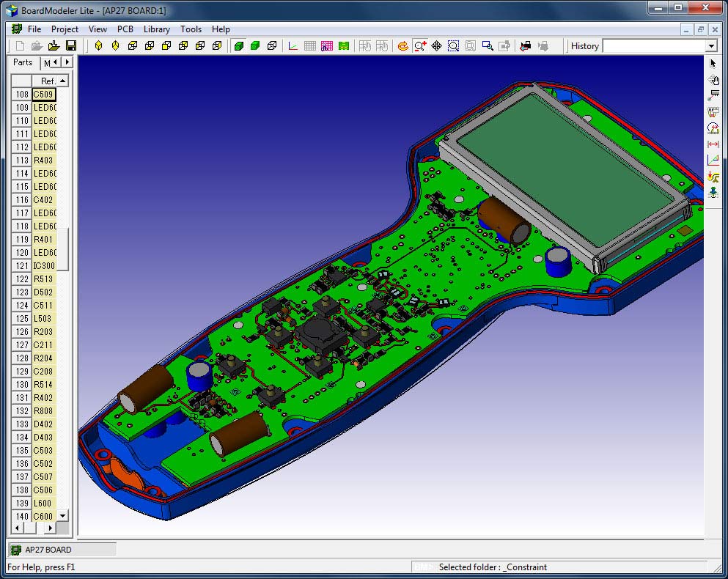Open the Library menu
Screen dimensions: 728x579
pyautogui.click(x=156, y=29)
